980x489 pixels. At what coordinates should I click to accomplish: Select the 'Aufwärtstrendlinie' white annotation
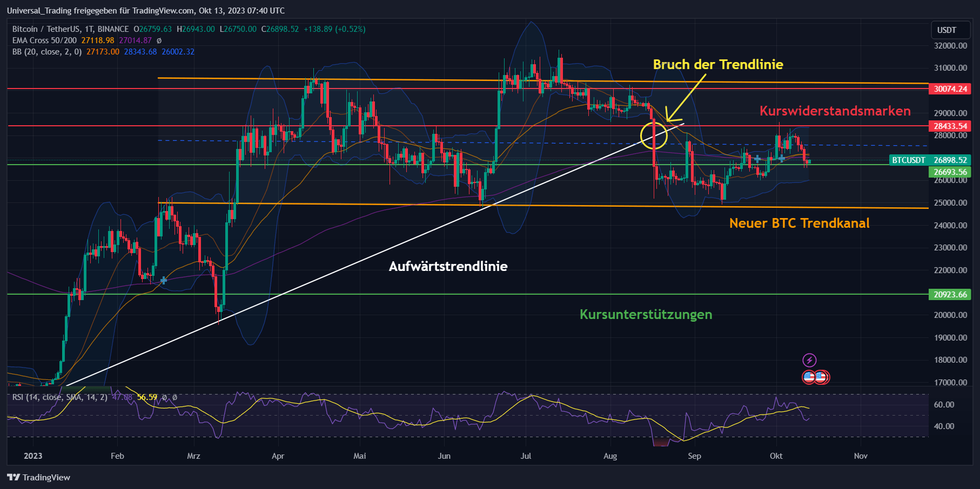point(448,266)
